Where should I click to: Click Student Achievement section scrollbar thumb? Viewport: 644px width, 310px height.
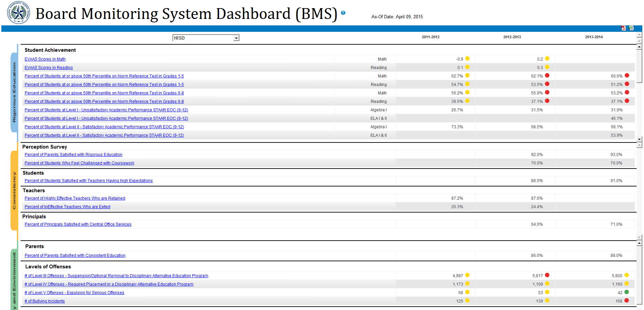point(639,66)
